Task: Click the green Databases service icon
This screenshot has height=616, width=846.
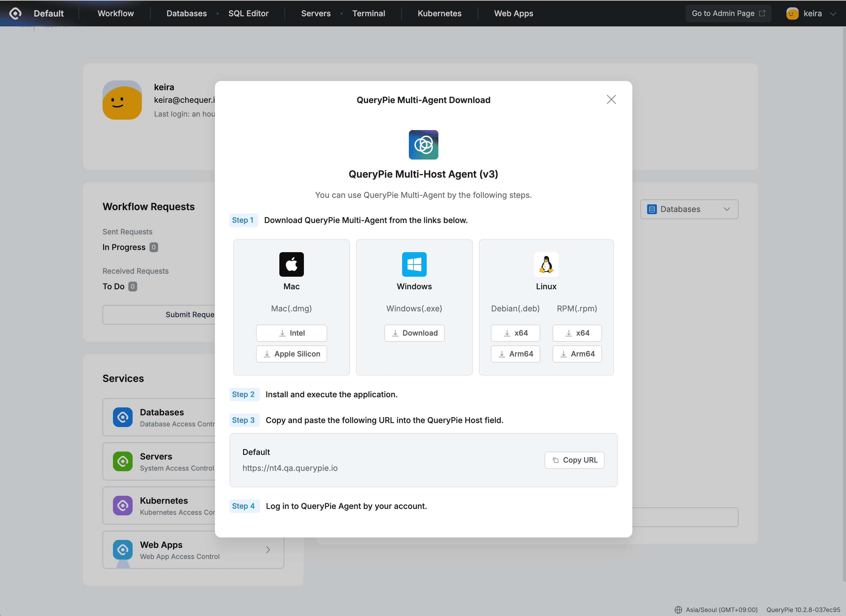Action: pos(122,417)
